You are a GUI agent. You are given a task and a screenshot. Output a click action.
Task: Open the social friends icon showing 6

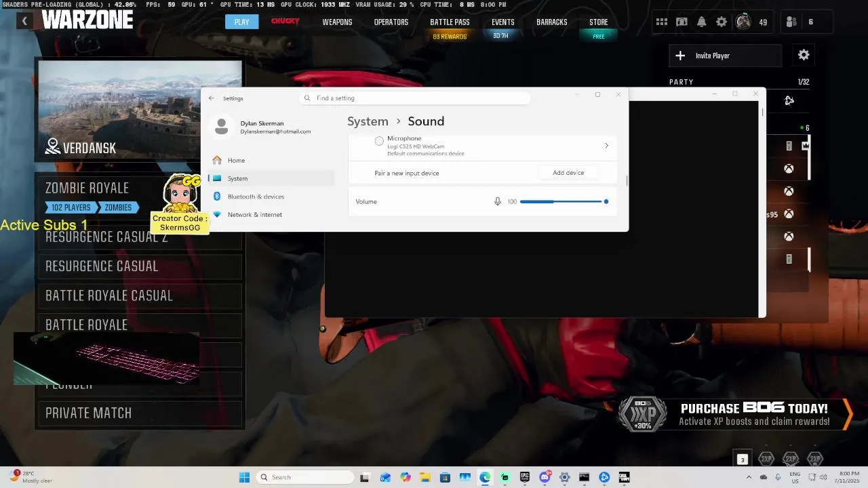(x=791, y=22)
